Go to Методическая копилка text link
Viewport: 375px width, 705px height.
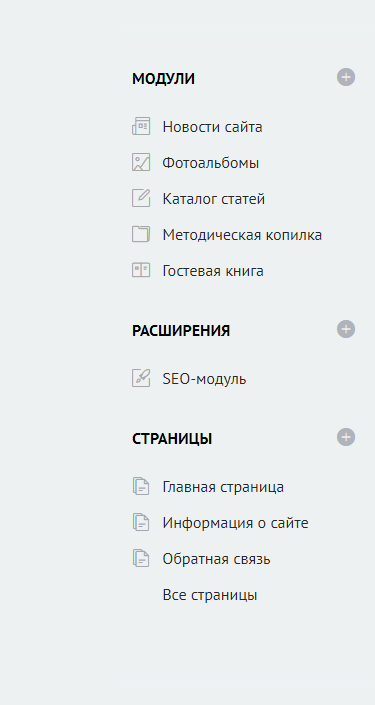[x=242, y=235]
